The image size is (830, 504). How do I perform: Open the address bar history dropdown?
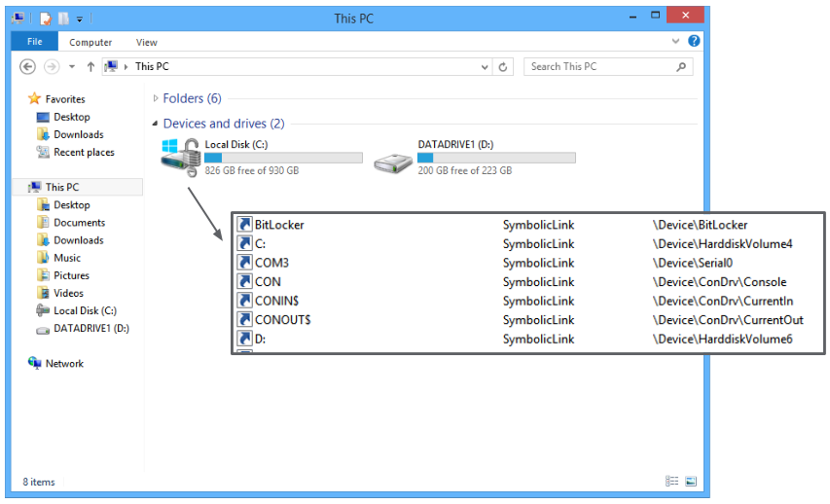[486, 67]
